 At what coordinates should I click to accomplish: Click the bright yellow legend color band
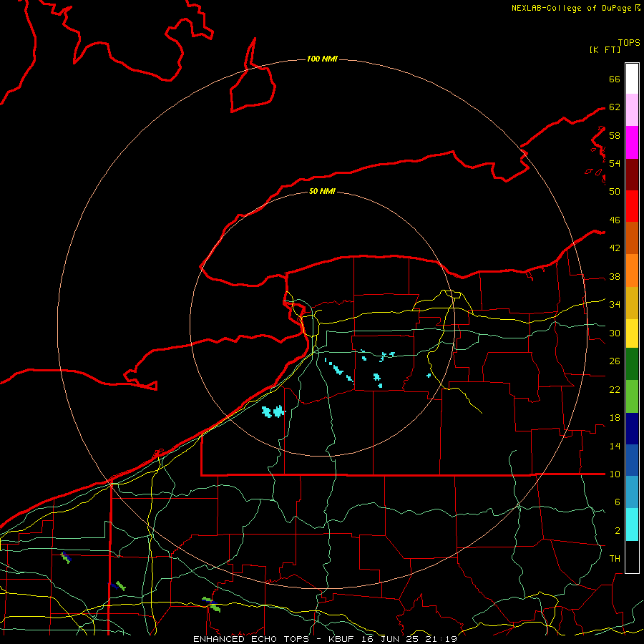pyautogui.click(x=632, y=333)
